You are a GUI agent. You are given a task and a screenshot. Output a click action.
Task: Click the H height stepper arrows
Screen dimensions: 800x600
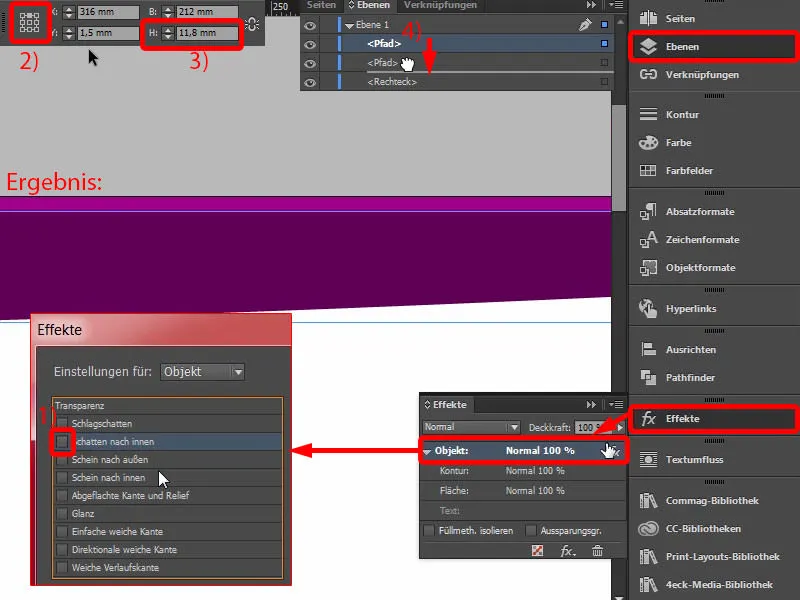pyautogui.click(x=168, y=33)
